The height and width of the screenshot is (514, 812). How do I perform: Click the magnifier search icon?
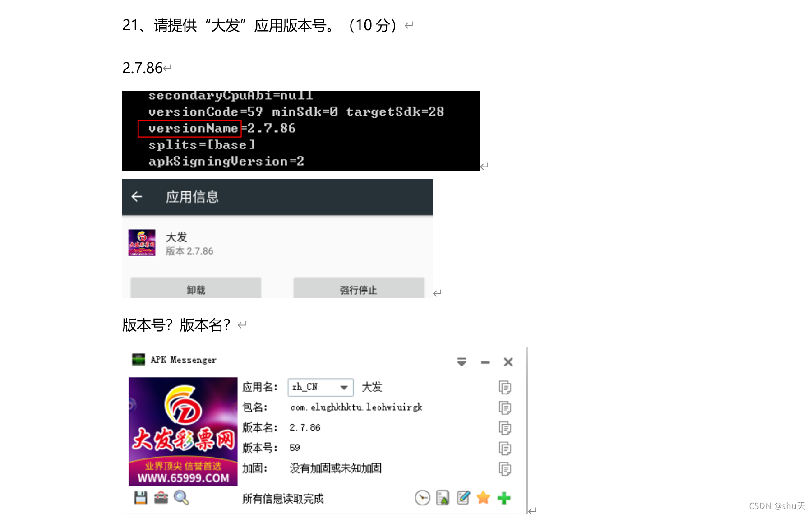(x=181, y=498)
